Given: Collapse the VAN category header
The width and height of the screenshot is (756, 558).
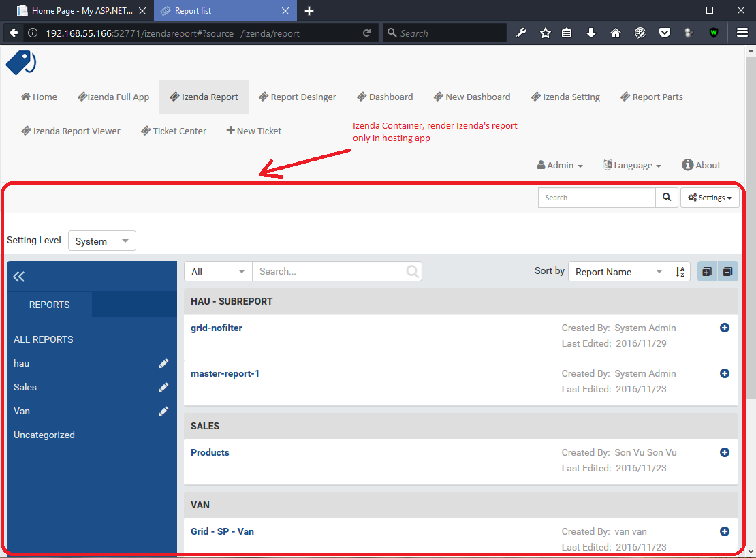Looking at the screenshot, I should (x=461, y=505).
